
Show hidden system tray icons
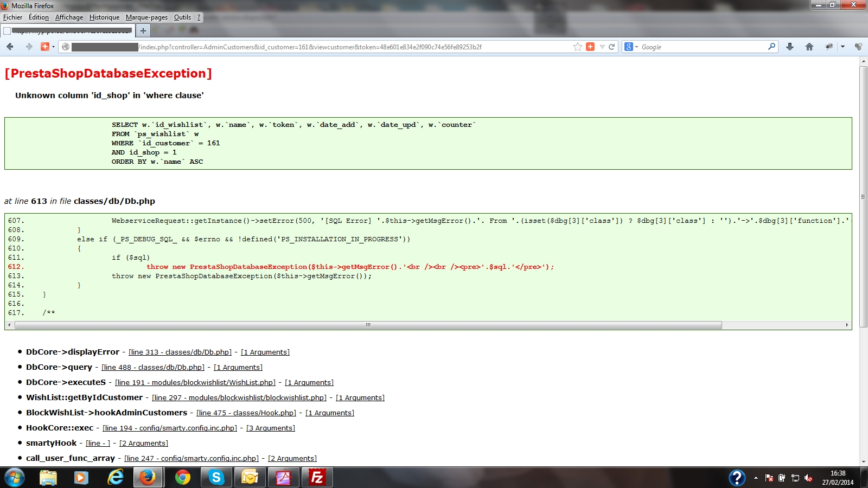(x=756, y=478)
